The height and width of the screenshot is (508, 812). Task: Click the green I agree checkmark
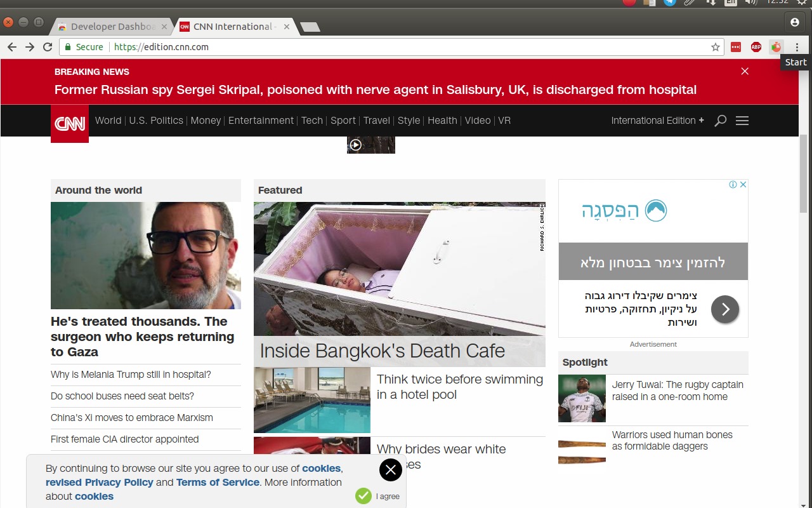(x=363, y=496)
